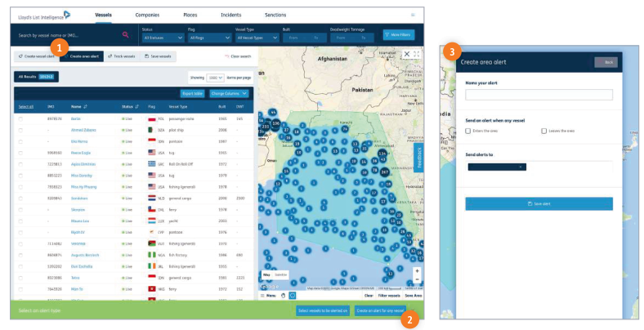Open the Flag 'All Flags' dropdown
644x330 pixels.
coord(210,38)
